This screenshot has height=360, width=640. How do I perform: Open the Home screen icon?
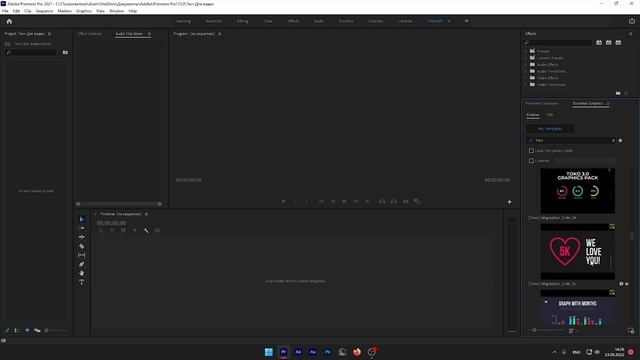click(9, 21)
